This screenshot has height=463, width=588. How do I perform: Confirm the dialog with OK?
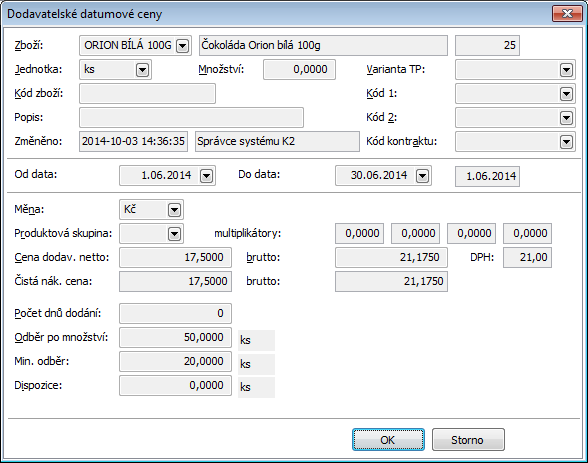click(x=388, y=440)
